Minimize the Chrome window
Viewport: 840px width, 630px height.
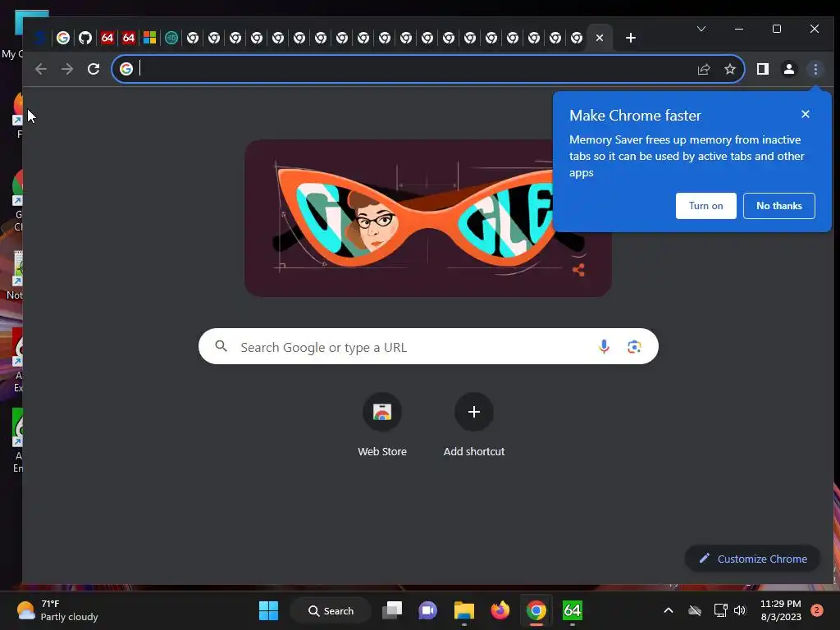coord(739,29)
